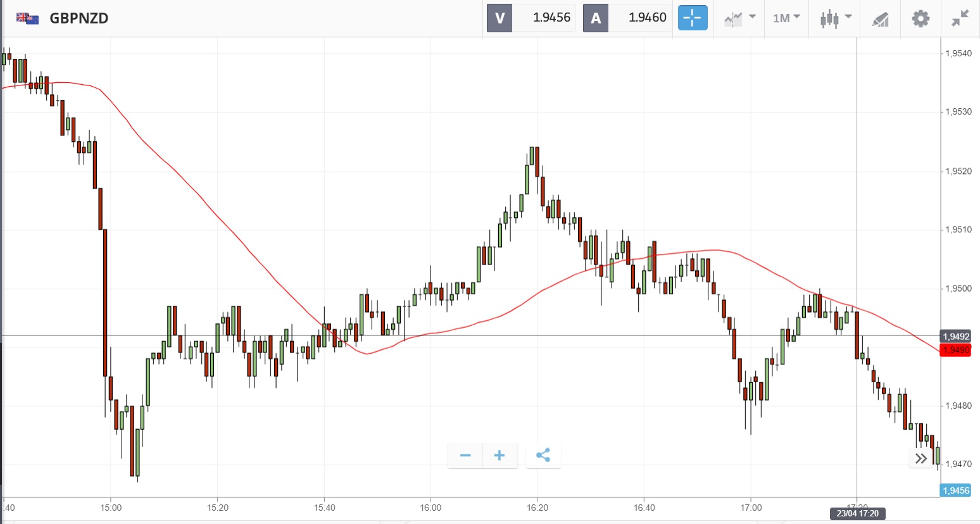Screen dimensions: 980x524
Task: Toggle the crosshair cursor tool
Action: tap(693, 18)
